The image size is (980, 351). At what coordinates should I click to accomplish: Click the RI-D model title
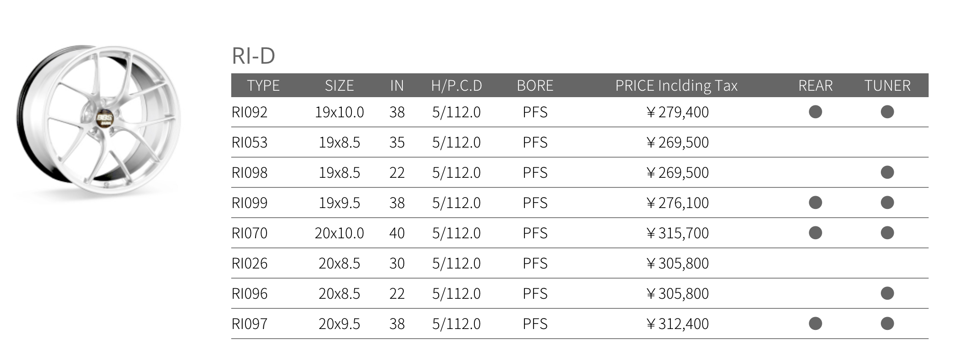253,56
